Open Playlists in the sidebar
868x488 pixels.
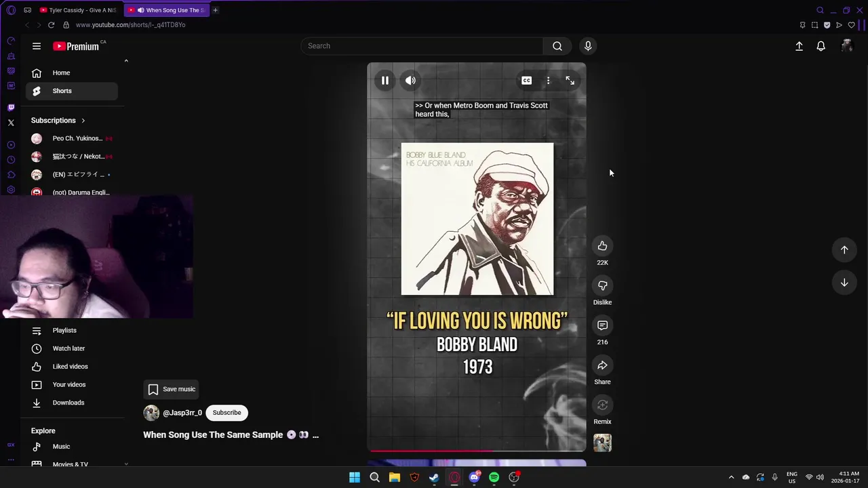[72, 330]
